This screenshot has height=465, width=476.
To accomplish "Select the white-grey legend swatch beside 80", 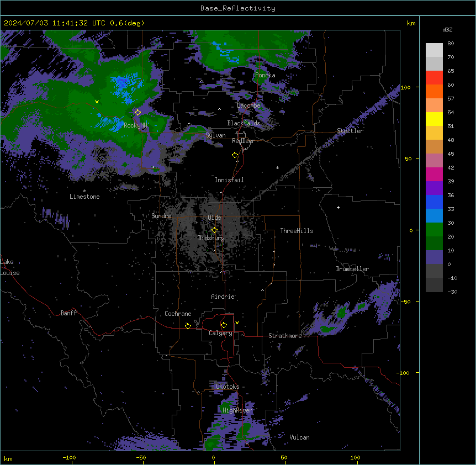I will tap(434, 50).
